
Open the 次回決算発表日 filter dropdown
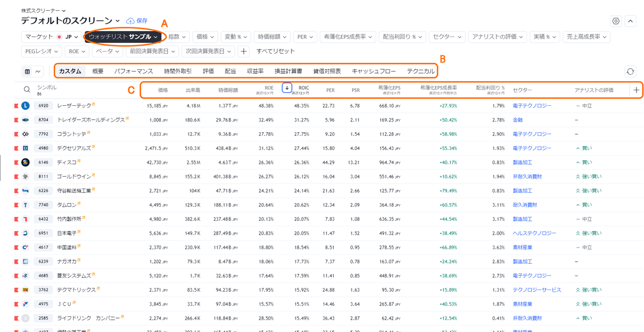(208, 52)
